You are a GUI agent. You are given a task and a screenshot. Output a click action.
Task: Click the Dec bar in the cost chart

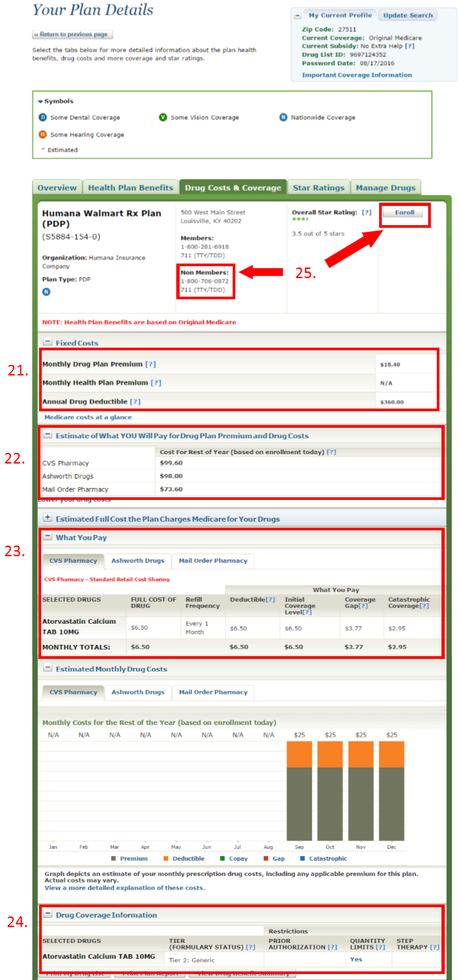tap(391, 791)
